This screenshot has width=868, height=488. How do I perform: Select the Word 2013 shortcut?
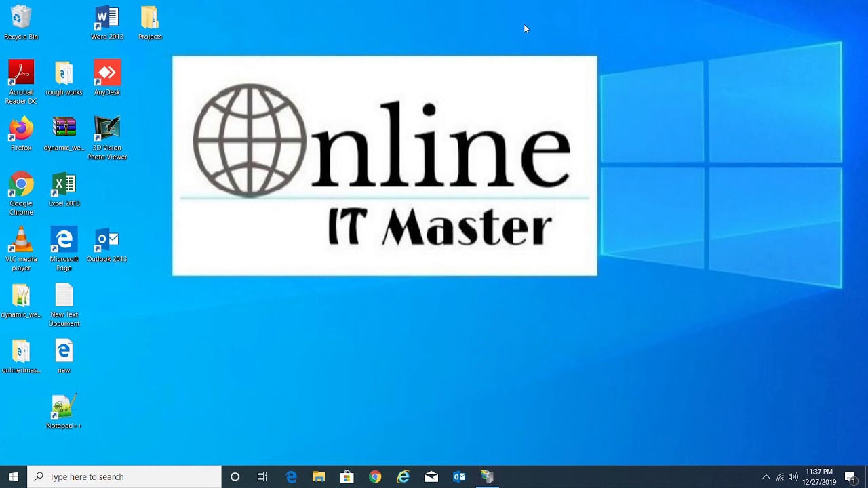[x=107, y=23]
